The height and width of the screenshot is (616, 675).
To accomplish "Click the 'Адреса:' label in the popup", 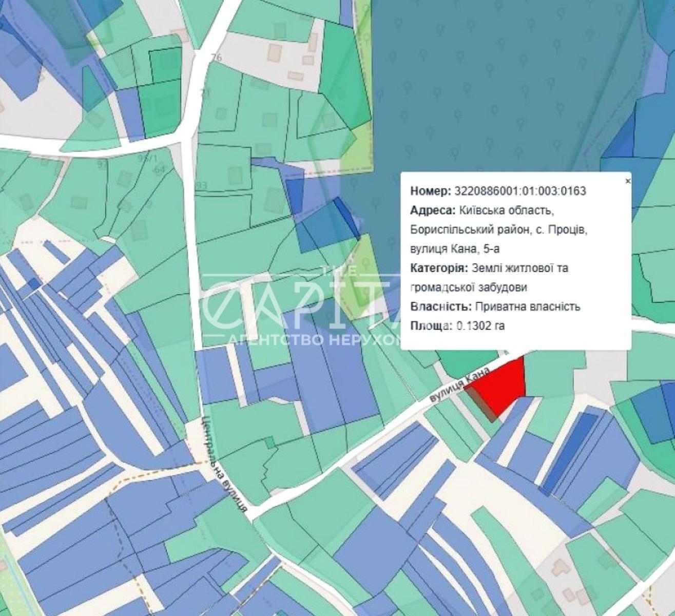I will (432, 210).
